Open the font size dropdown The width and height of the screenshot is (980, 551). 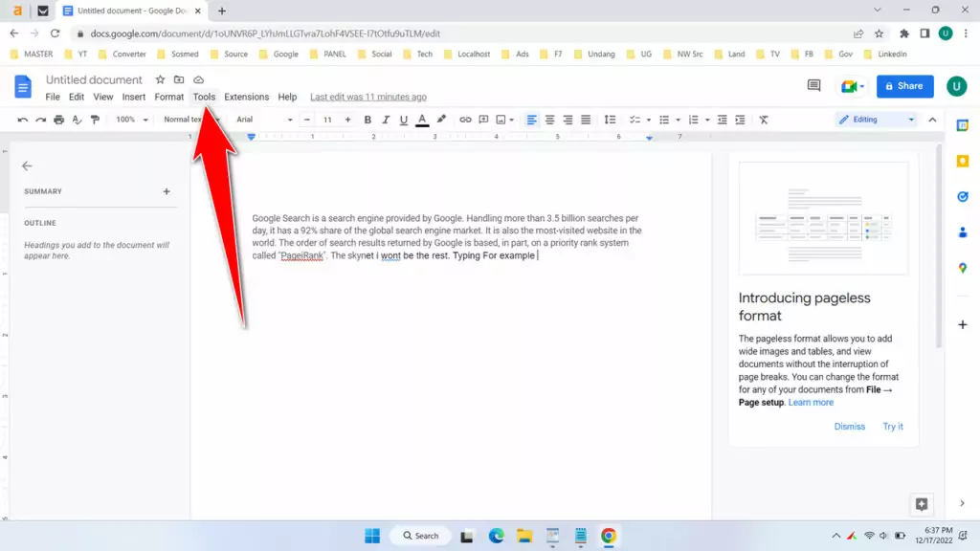pyautogui.click(x=326, y=119)
